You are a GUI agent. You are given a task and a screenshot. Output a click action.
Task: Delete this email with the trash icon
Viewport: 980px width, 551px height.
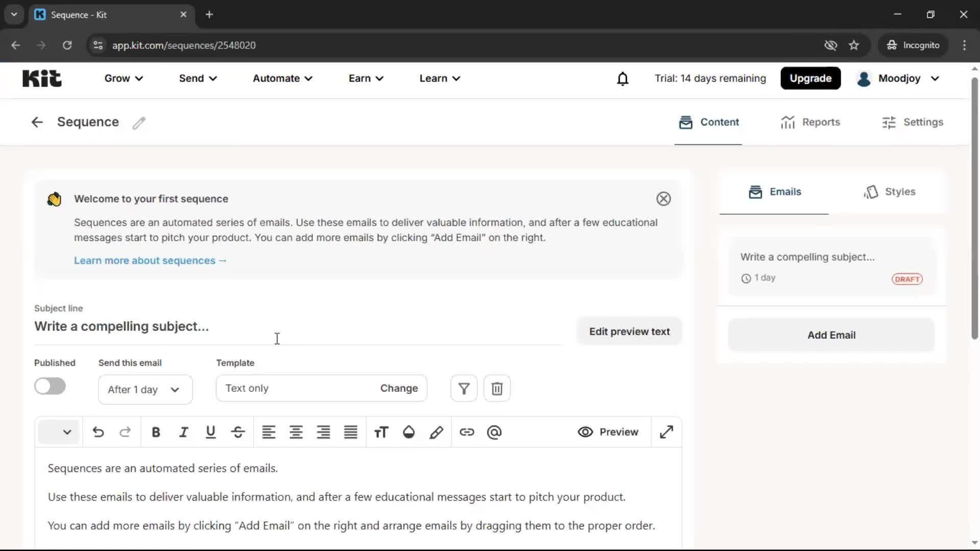pos(497,388)
